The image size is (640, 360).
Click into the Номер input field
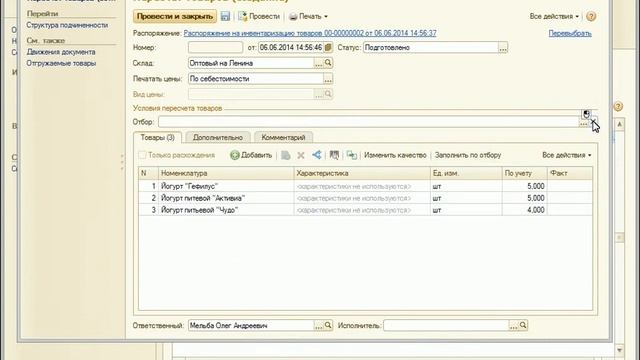(x=216, y=48)
